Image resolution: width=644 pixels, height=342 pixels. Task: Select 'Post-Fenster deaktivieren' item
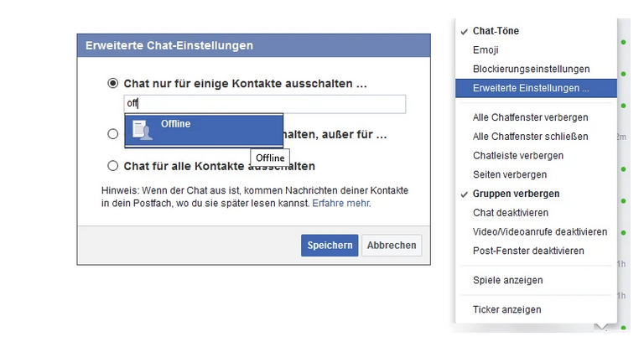(x=536, y=251)
